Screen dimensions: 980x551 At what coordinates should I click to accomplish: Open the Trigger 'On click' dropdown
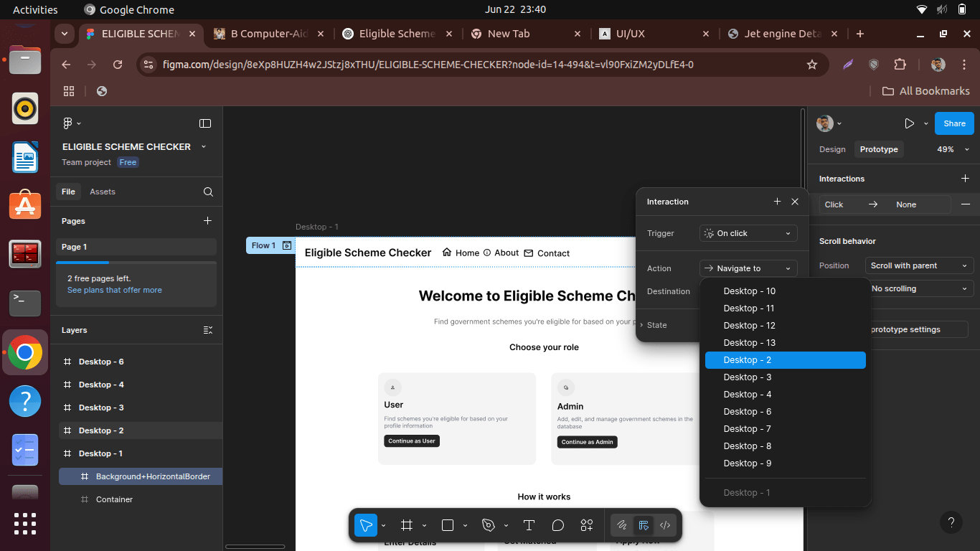click(748, 233)
